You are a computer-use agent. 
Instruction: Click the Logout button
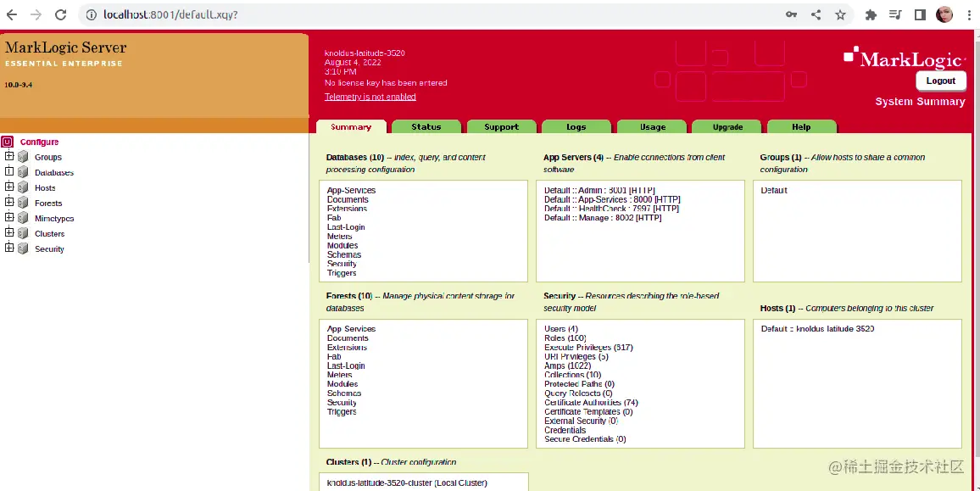[940, 81]
